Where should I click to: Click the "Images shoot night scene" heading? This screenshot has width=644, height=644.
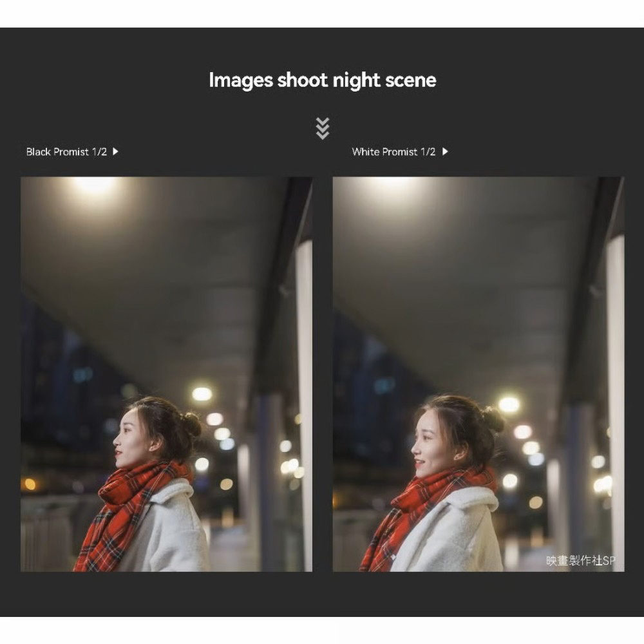(323, 80)
